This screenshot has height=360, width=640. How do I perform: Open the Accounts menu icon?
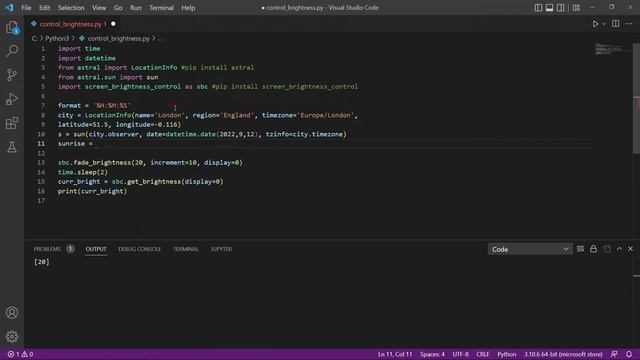[12, 313]
